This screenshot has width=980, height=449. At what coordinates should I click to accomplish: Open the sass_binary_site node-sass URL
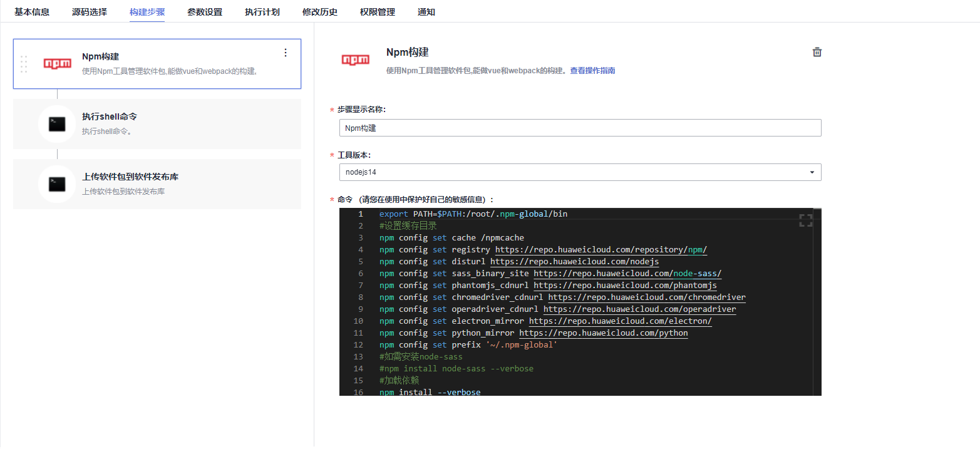pyautogui.click(x=627, y=274)
